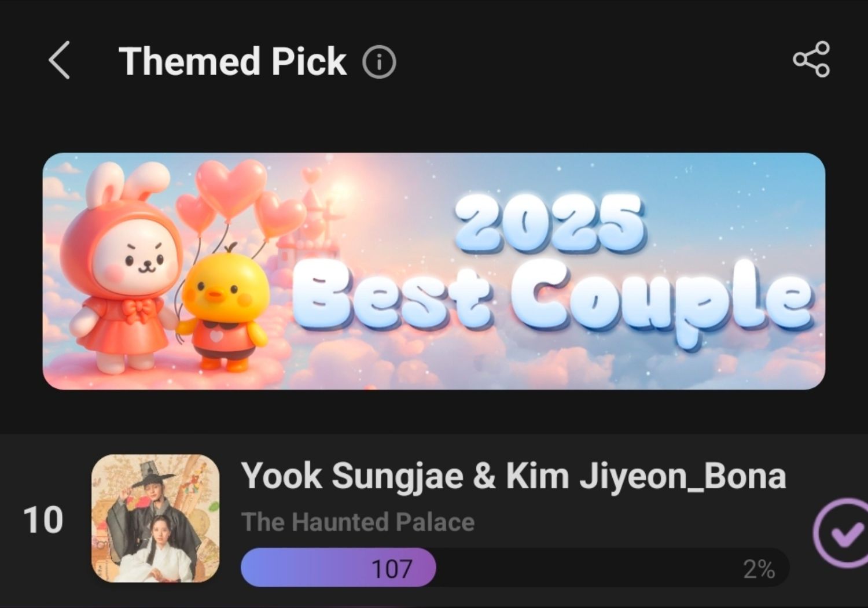
Task: Tap the share icon
Action: [811, 60]
